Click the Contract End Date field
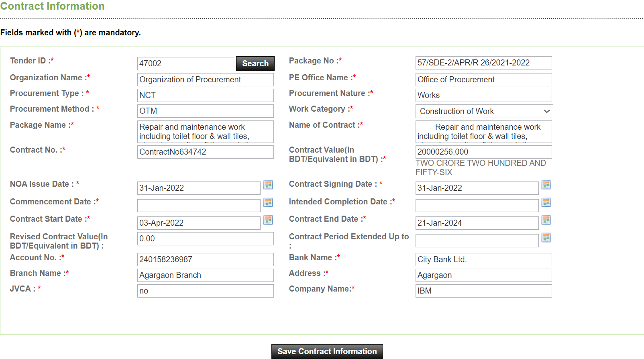Image resolution: width=644 pixels, height=359 pixels. point(477,223)
